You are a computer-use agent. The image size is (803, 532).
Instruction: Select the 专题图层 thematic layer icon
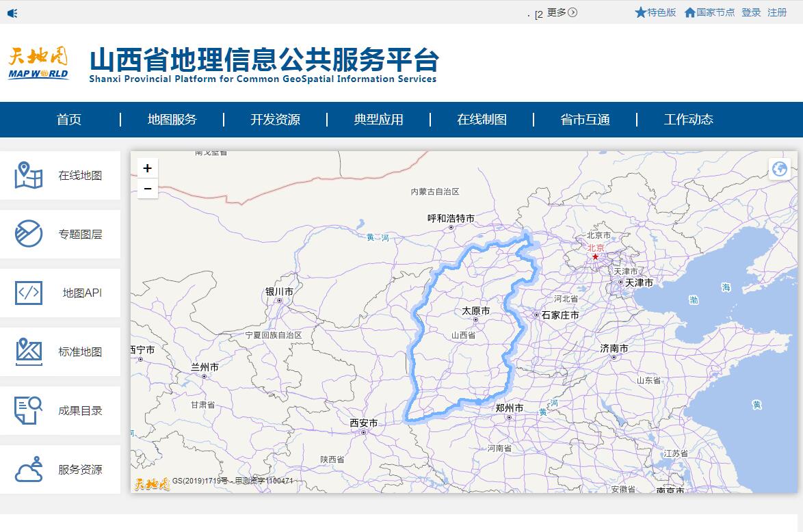29,234
